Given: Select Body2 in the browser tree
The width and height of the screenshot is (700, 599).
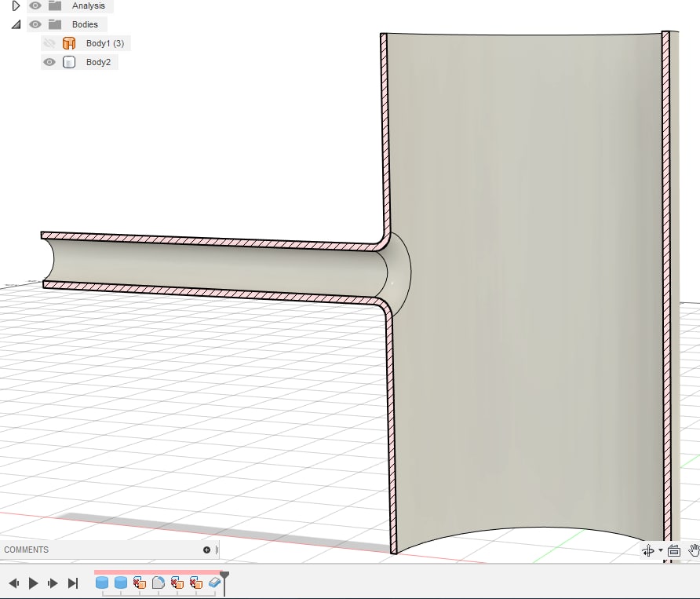Looking at the screenshot, I should point(98,62).
